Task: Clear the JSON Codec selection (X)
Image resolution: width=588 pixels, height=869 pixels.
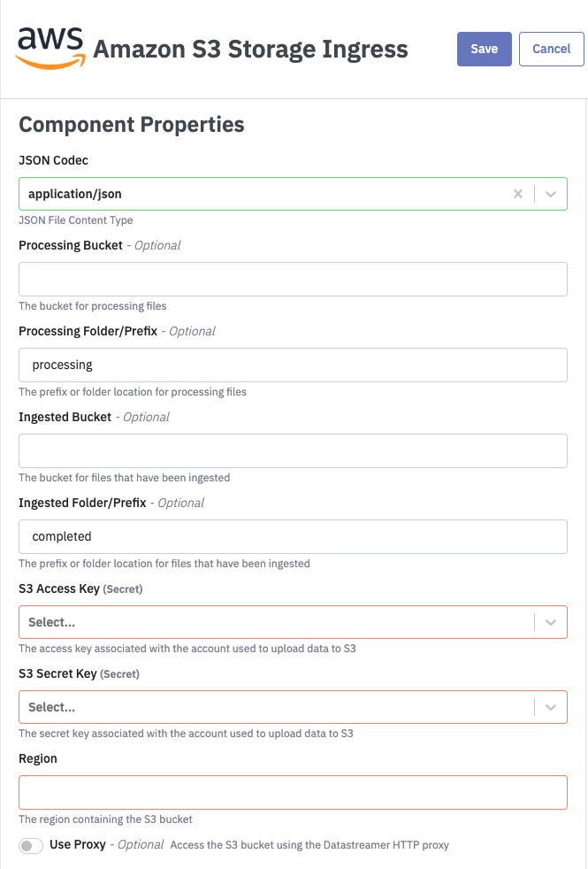Action: 518,194
